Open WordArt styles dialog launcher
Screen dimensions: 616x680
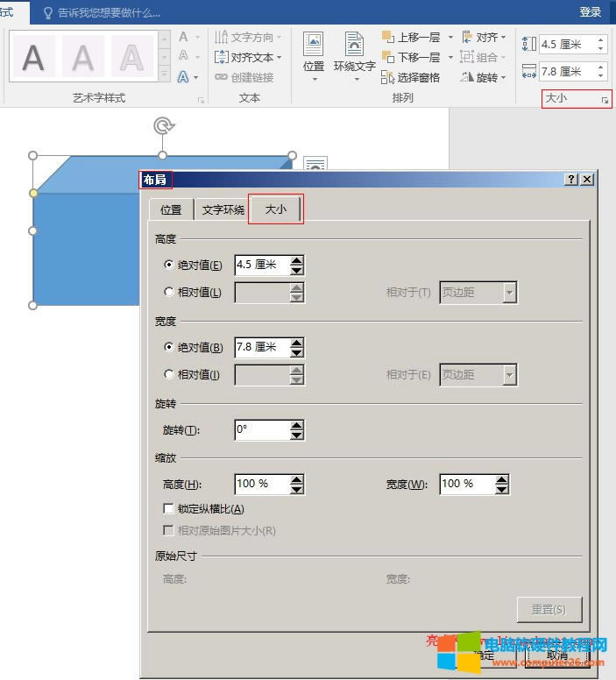click(x=201, y=100)
